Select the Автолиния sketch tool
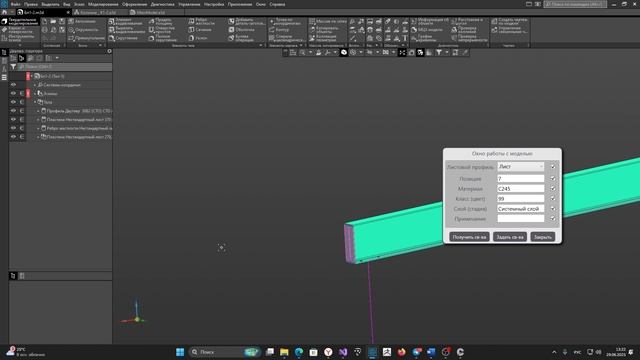Viewport: 640px width, 360px height. (82, 21)
